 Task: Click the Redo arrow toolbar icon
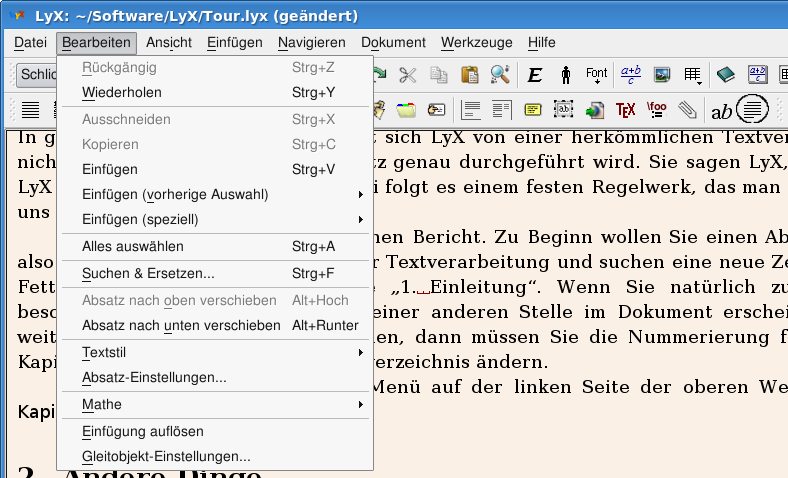click(380, 75)
